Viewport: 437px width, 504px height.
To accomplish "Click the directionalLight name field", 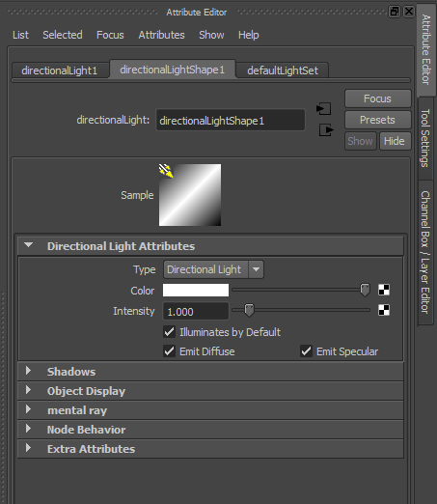I will pyautogui.click(x=231, y=121).
